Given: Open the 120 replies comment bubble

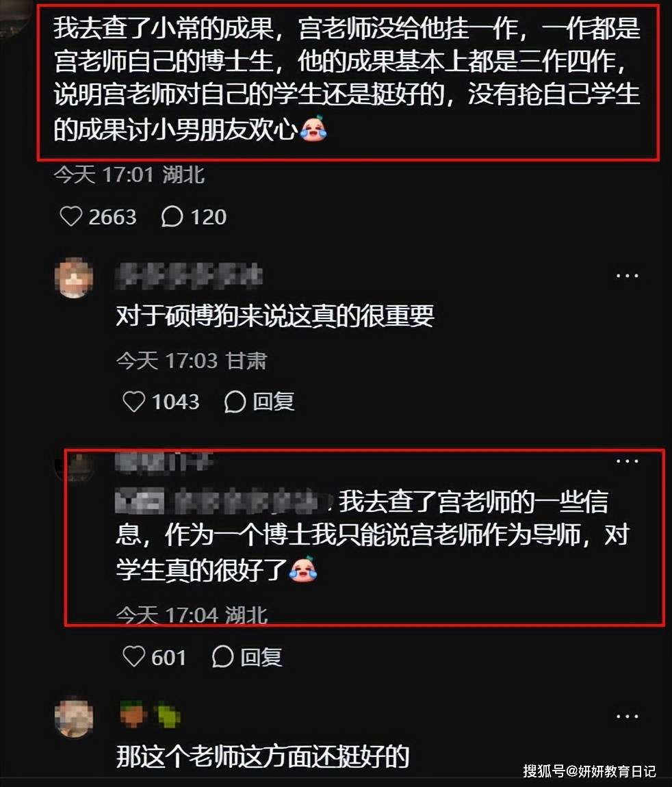Looking at the screenshot, I should [x=172, y=217].
